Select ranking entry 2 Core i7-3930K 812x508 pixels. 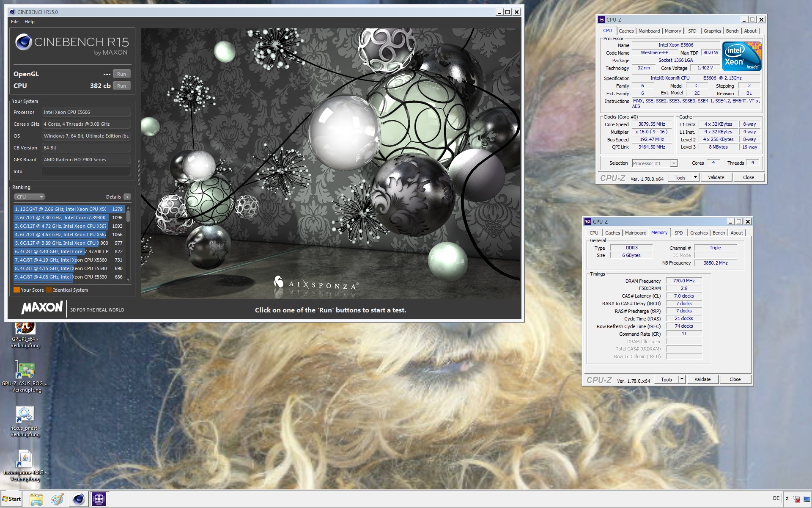tap(69, 218)
